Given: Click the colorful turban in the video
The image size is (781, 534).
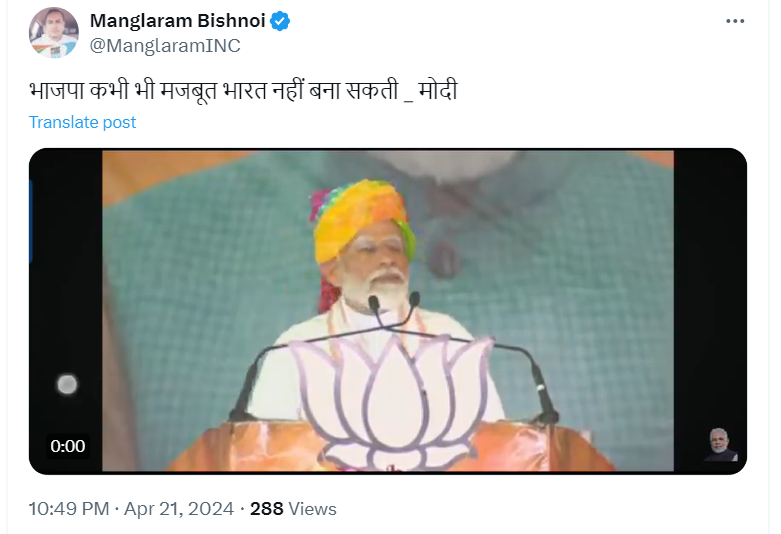Looking at the screenshot, I should (362, 222).
